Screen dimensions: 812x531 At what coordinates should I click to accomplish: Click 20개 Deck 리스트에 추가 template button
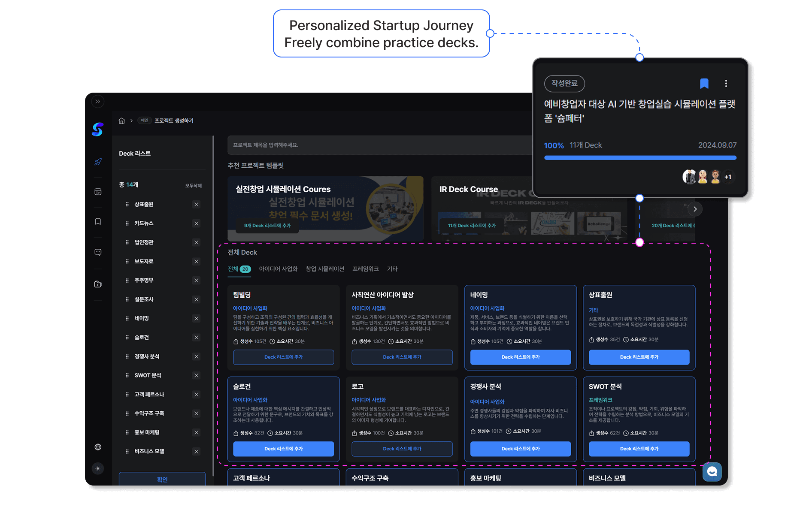(x=673, y=226)
